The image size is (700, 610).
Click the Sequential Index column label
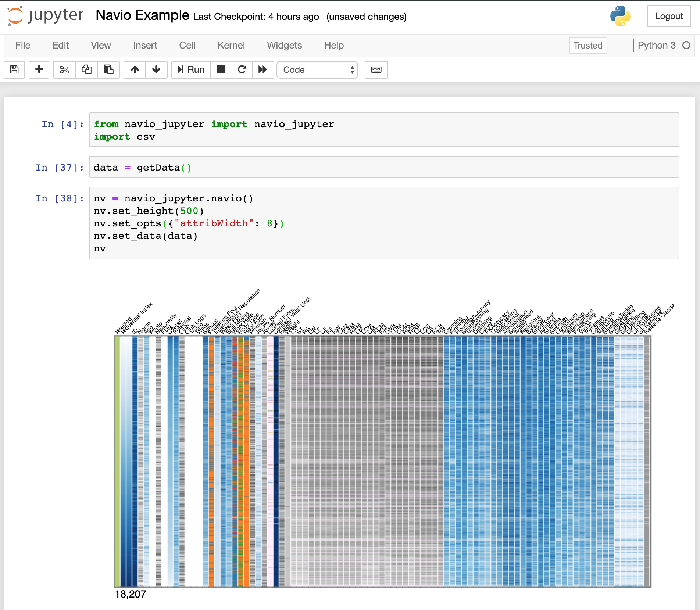(x=137, y=318)
